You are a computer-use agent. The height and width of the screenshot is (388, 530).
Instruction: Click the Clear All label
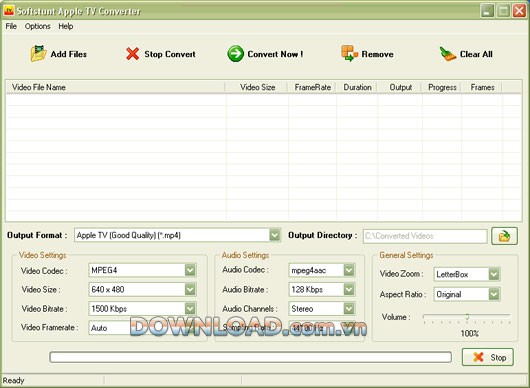click(x=476, y=54)
